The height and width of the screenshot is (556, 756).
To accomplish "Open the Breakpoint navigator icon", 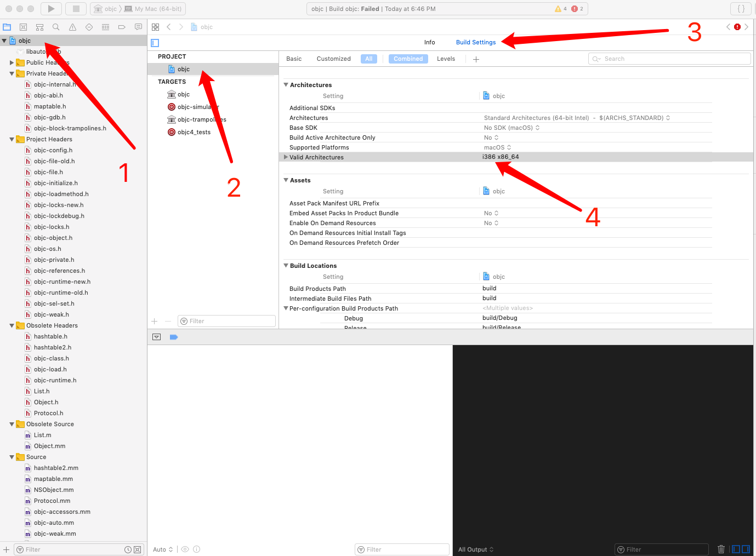I will [x=122, y=27].
